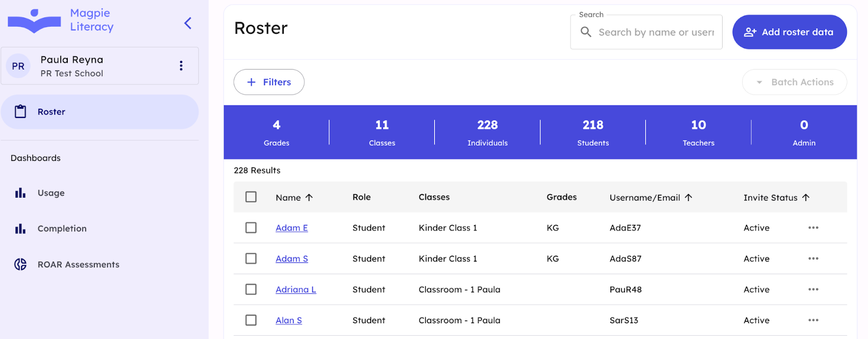Viewport: 868px width, 339px height.
Task: Select the checkbox next to Adriana L
Action: click(x=251, y=290)
